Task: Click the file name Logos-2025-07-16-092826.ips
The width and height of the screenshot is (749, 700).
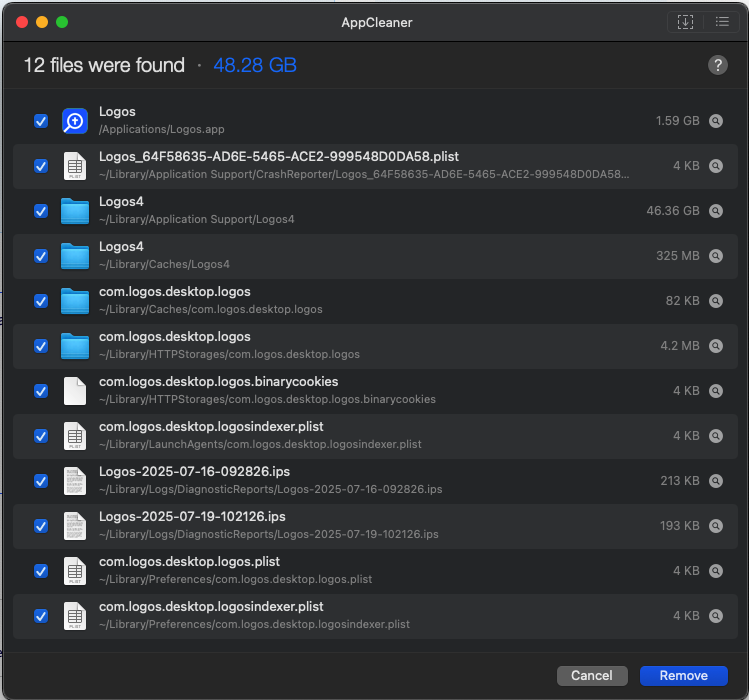Action: (194, 472)
